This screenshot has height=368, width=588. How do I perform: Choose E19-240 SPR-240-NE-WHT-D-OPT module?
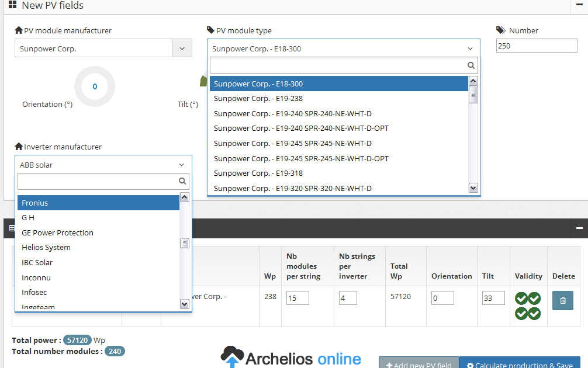coord(339,128)
